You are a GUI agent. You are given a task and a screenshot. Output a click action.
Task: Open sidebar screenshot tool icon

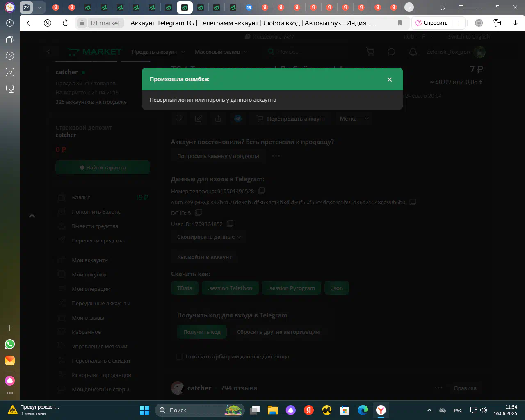10,89
